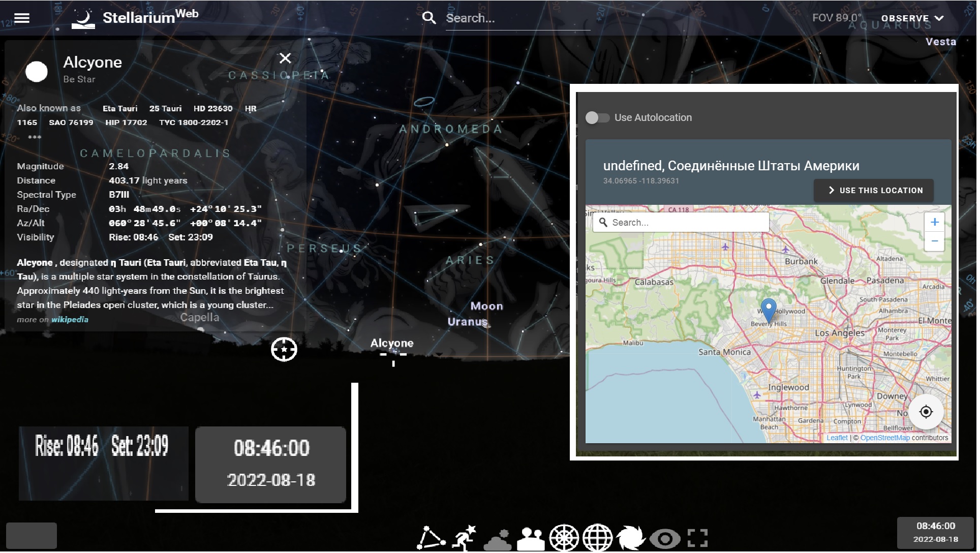Open the Wikipedia link for Alcyone
980x553 pixels.
[70, 320]
